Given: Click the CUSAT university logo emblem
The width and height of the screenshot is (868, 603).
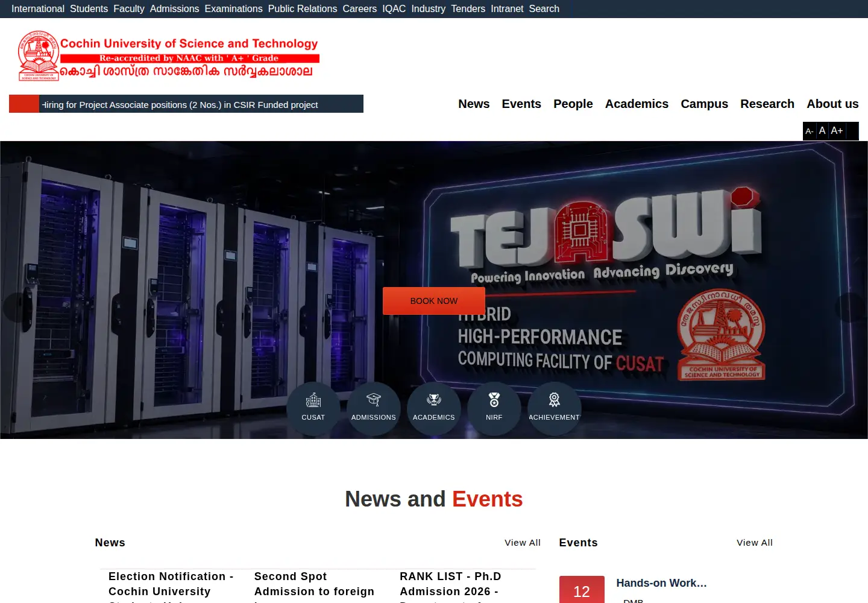Looking at the screenshot, I should pyautogui.click(x=39, y=55).
